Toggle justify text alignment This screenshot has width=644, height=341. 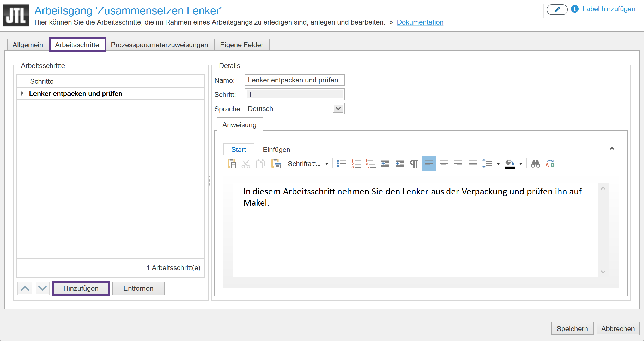pyautogui.click(x=473, y=164)
